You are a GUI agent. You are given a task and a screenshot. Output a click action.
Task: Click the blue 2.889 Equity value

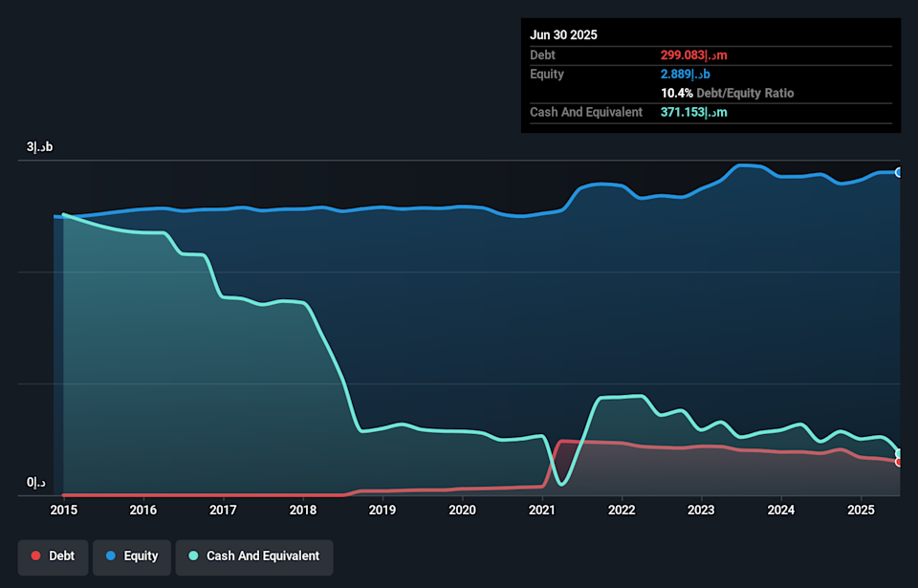pos(683,75)
